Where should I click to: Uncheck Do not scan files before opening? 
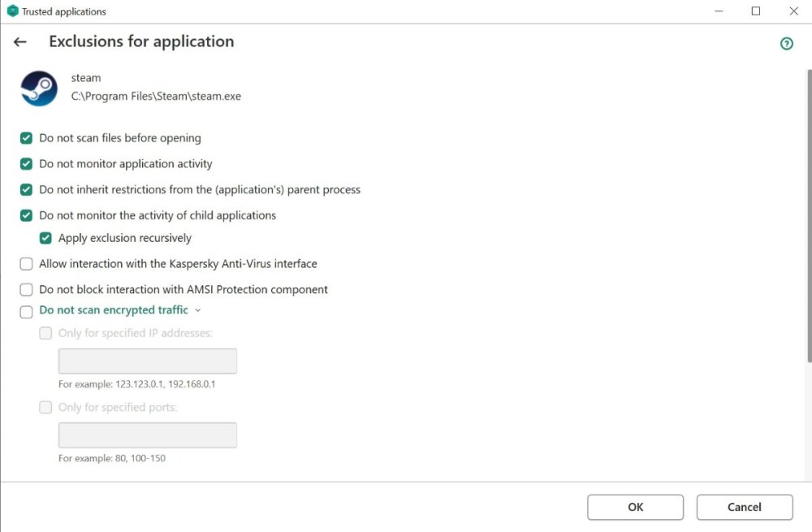pos(25,138)
